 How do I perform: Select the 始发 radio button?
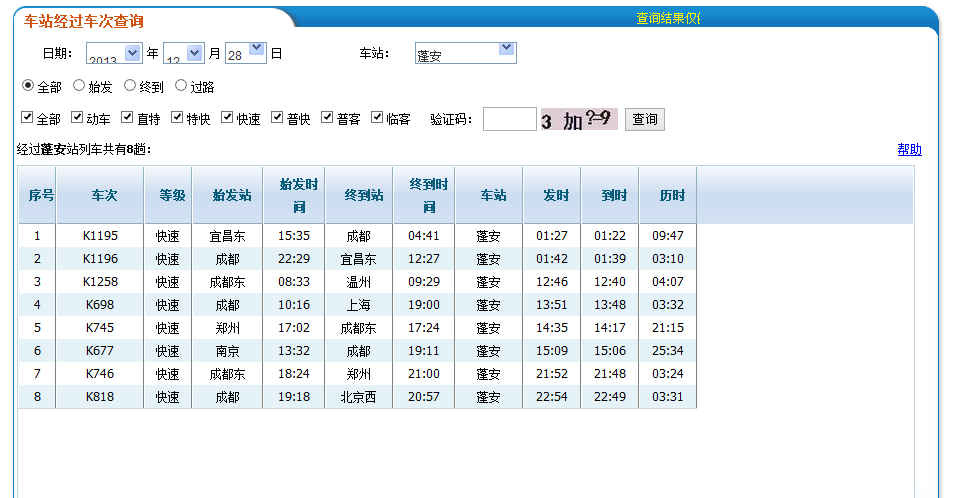79,86
